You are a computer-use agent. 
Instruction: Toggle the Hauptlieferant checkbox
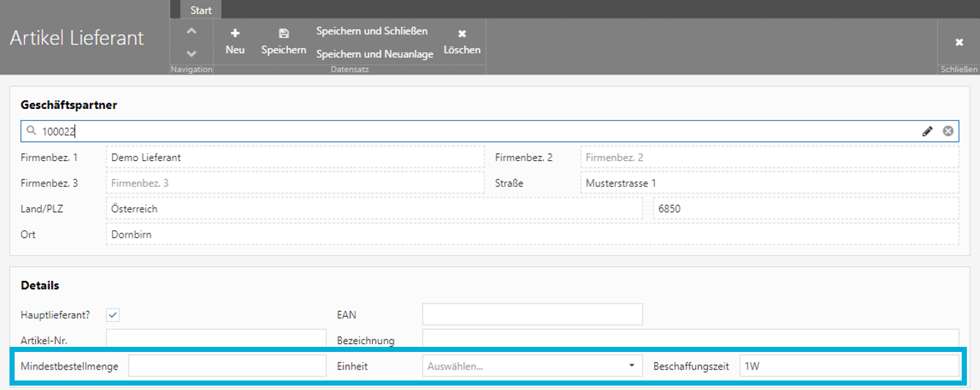coord(113,315)
